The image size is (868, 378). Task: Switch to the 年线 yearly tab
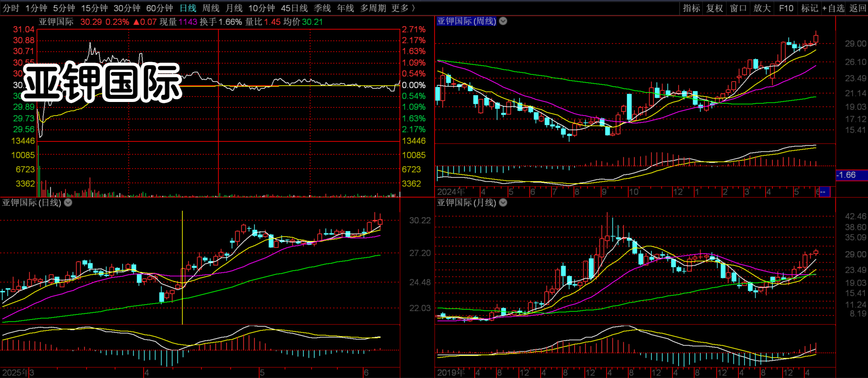pos(345,8)
